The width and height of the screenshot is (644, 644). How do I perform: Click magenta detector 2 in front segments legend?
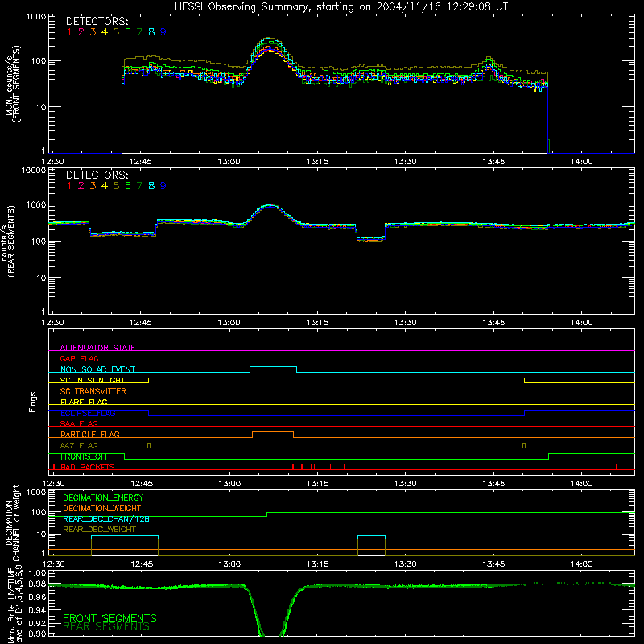81,32
